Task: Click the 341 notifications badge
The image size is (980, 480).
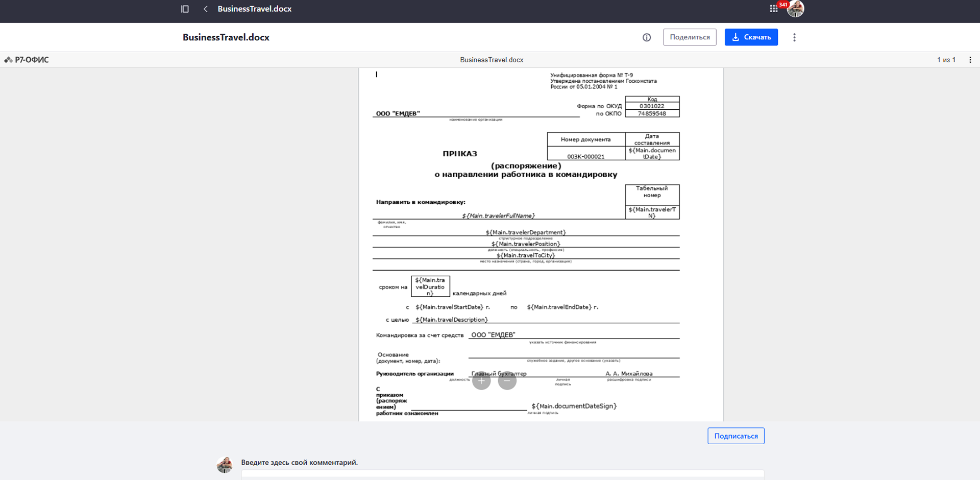Action: [x=783, y=5]
